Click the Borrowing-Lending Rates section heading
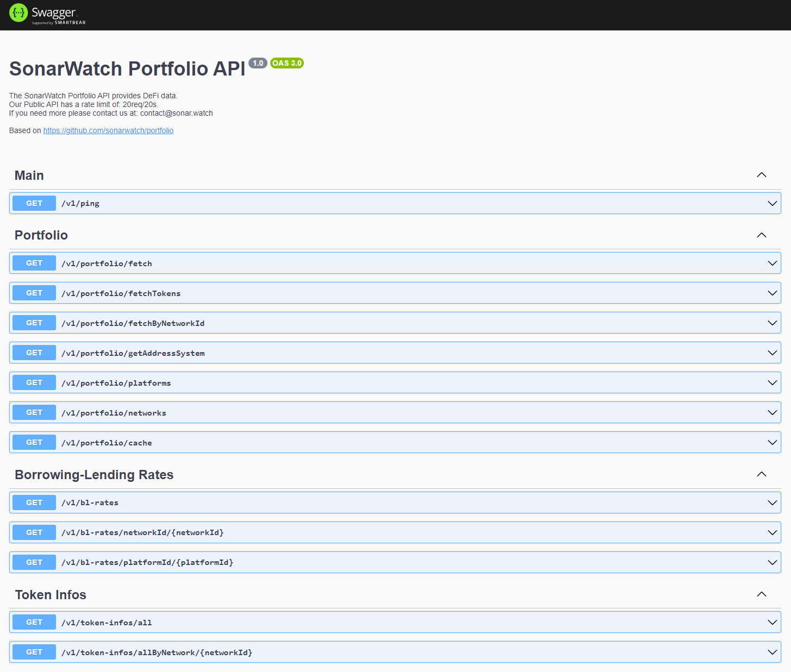 click(94, 475)
